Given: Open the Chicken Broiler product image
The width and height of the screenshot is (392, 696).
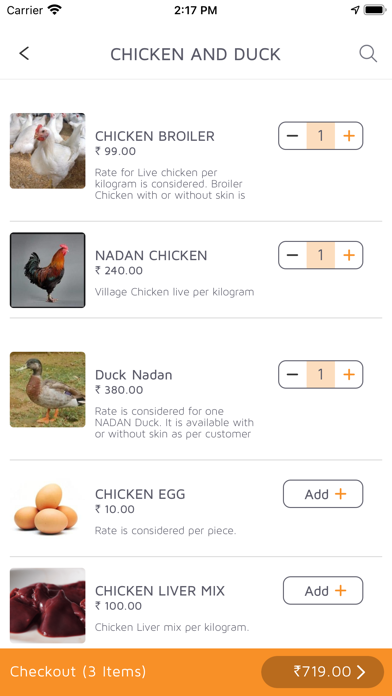Looking at the screenshot, I should 48,151.
